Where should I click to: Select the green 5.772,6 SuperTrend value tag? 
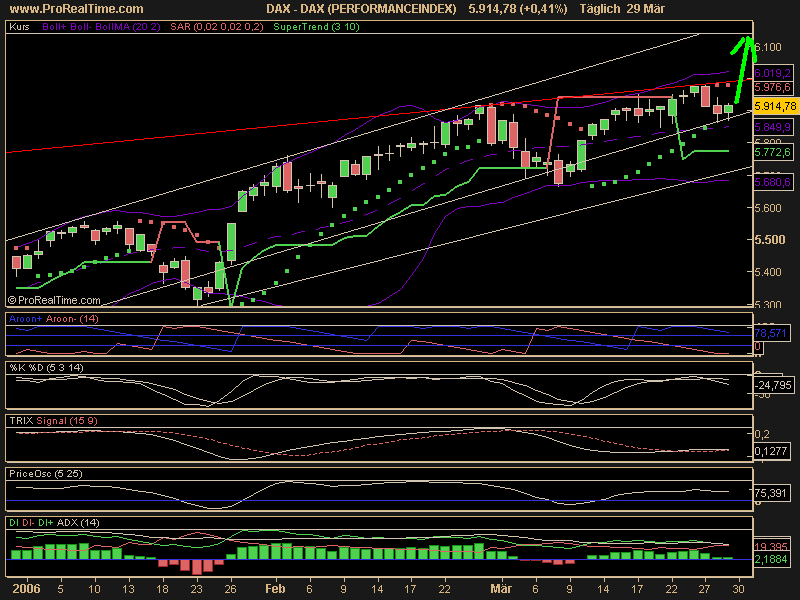click(x=773, y=152)
